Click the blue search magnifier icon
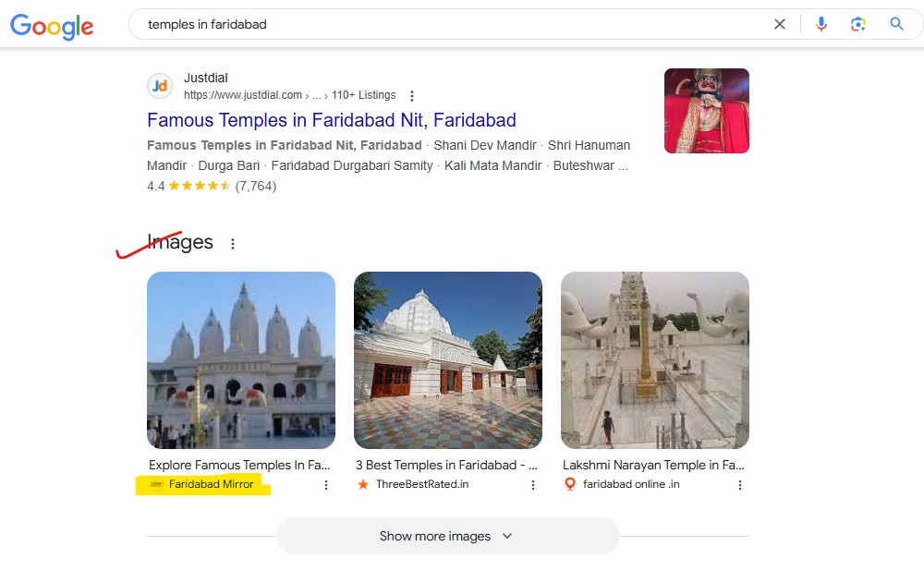The image size is (924, 583). click(x=896, y=24)
